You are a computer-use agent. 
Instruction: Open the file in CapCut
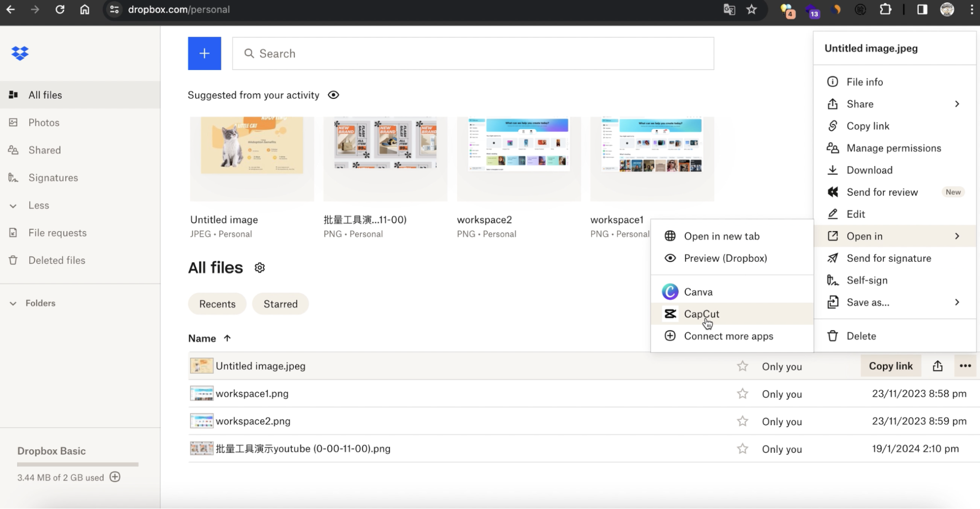[702, 314]
